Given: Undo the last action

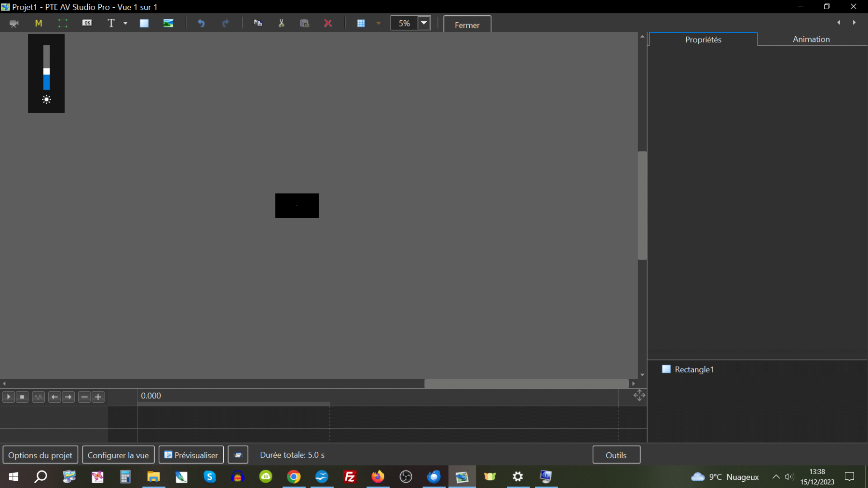Looking at the screenshot, I should (201, 23).
